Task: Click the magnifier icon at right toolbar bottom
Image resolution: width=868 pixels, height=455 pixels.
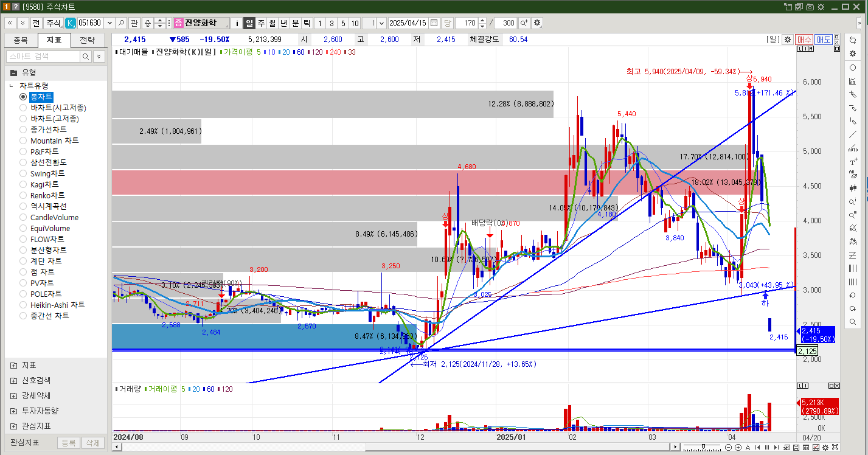Action: (853, 322)
